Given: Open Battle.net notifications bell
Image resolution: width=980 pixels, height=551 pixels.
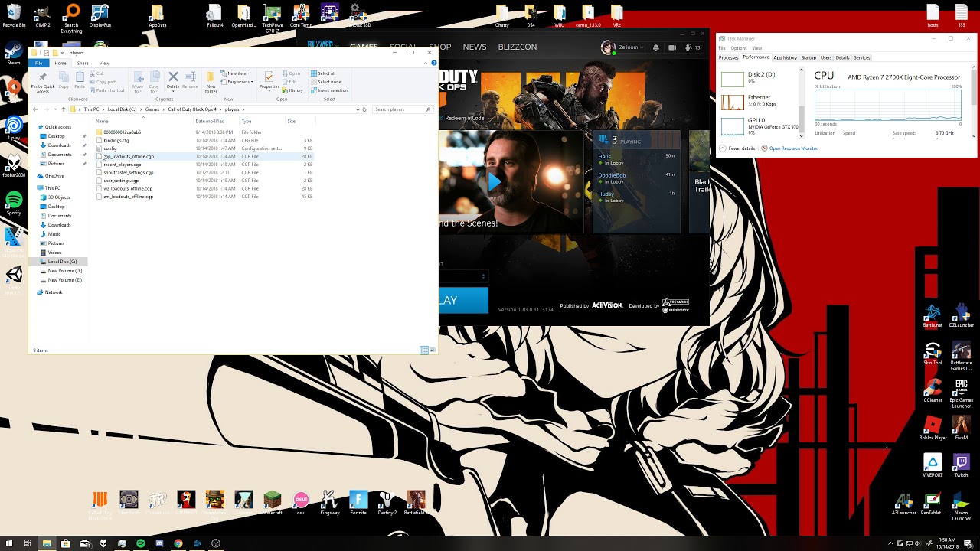Looking at the screenshot, I should 655,47.
